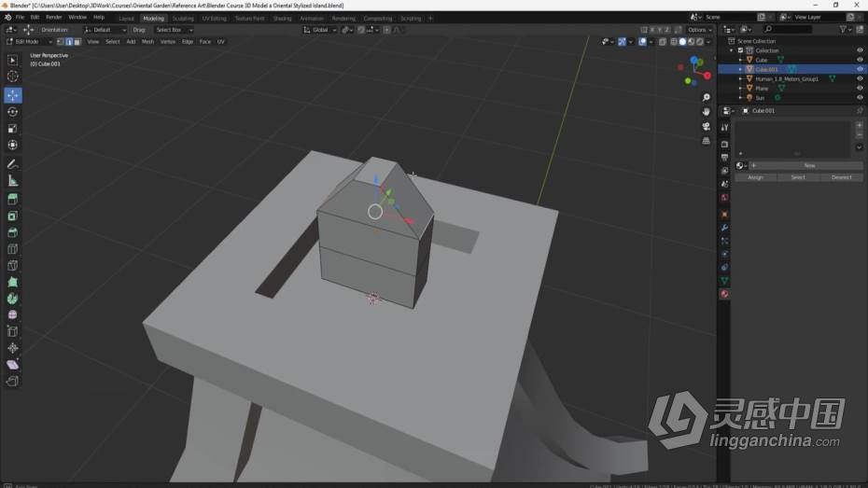868x488 pixels.
Task: Click the zoom viewport magnifier icon
Action: click(706, 97)
